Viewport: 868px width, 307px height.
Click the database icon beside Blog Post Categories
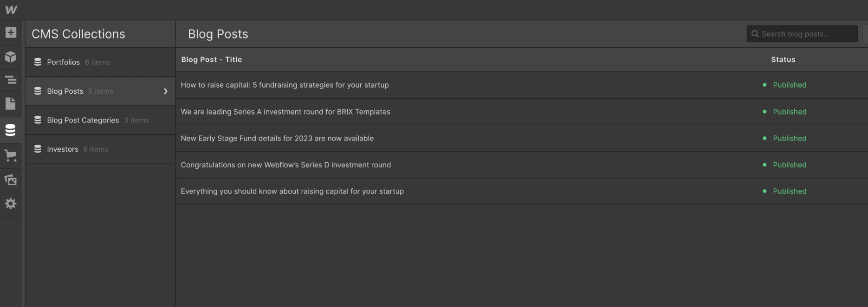pyautogui.click(x=38, y=120)
